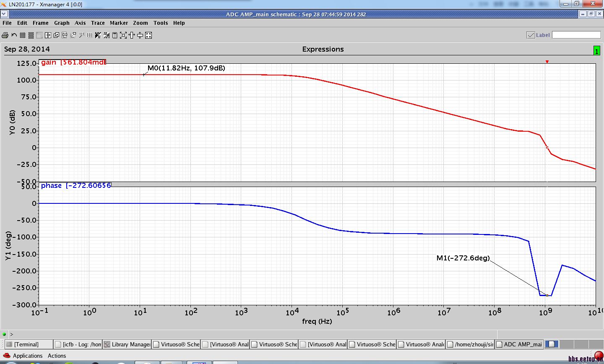Open the Zoom menu
This screenshot has width=604, height=364.
point(141,23)
